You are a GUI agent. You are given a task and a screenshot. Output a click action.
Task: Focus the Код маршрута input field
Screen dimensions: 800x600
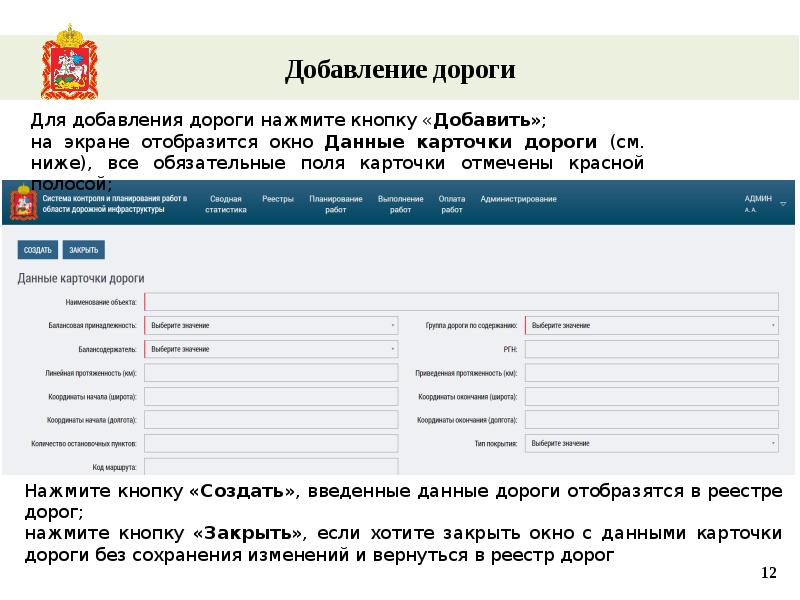click(271, 467)
